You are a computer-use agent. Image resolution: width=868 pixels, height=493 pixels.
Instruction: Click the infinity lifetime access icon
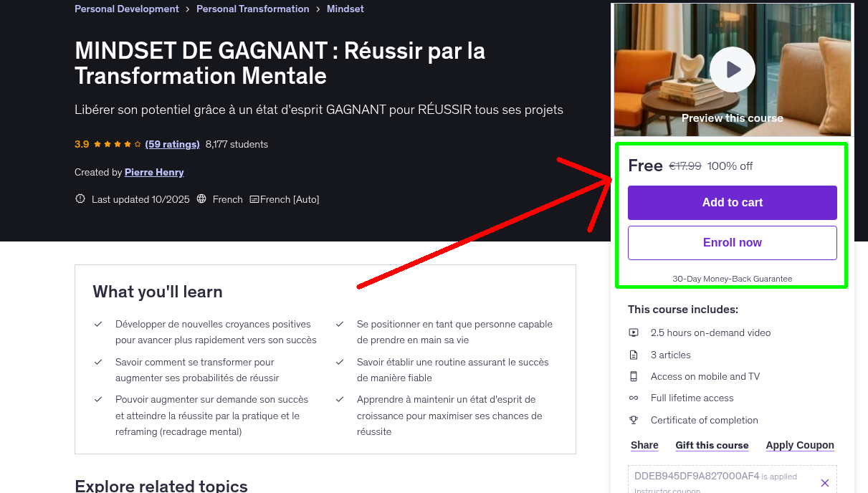click(634, 398)
